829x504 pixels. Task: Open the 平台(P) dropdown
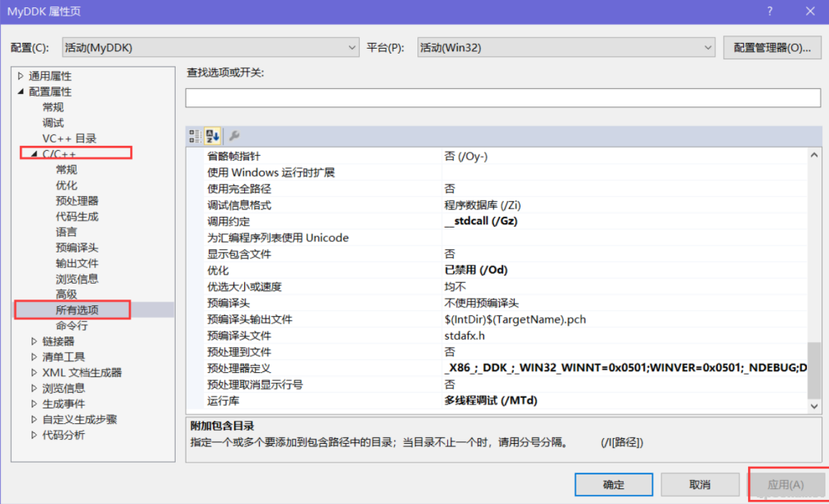tap(566, 48)
